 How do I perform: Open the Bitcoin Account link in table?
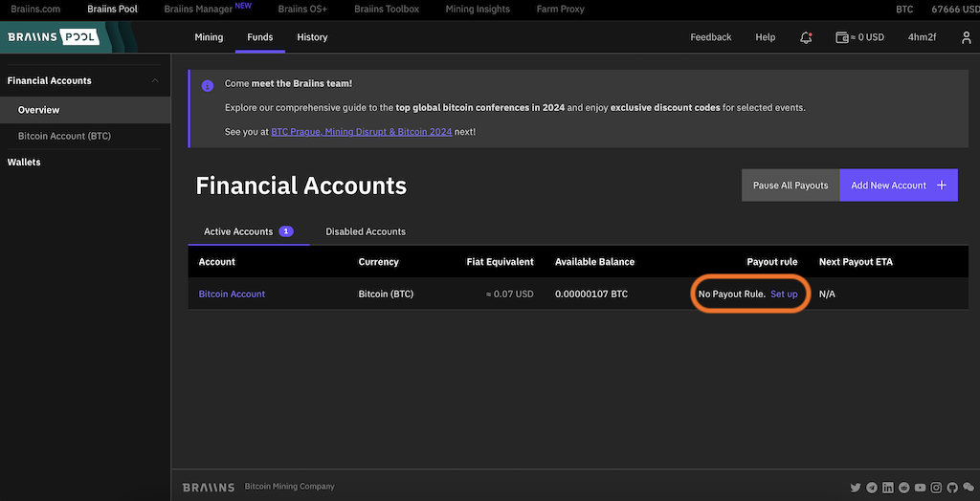[232, 294]
